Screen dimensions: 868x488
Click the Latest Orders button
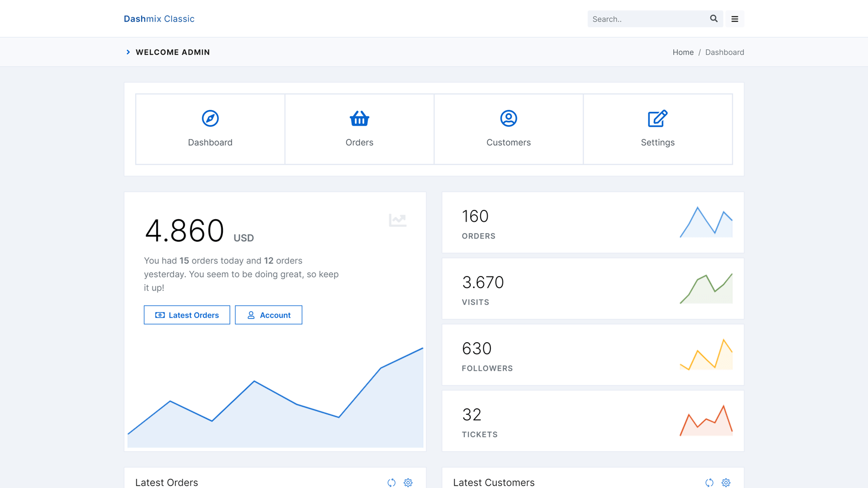pyautogui.click(x=187, y=315)
